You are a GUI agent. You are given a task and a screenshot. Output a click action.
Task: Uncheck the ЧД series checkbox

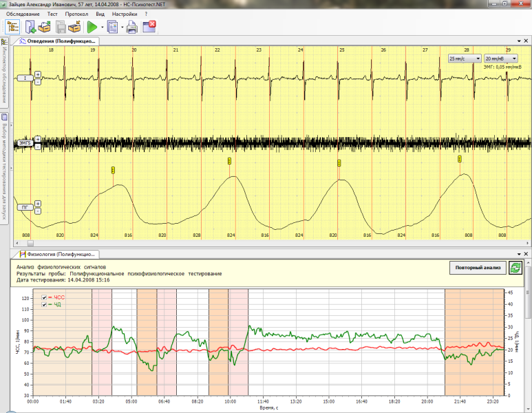(45, 304)
